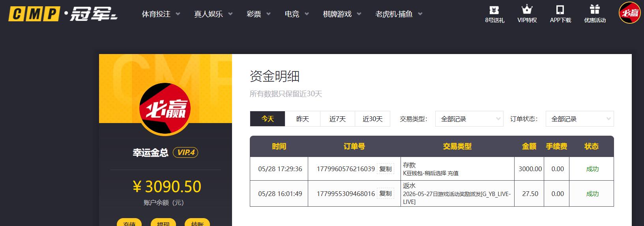Click the 返水 transaction description
644x226 pixels.
pyautogui.click(x=457, y=194)
